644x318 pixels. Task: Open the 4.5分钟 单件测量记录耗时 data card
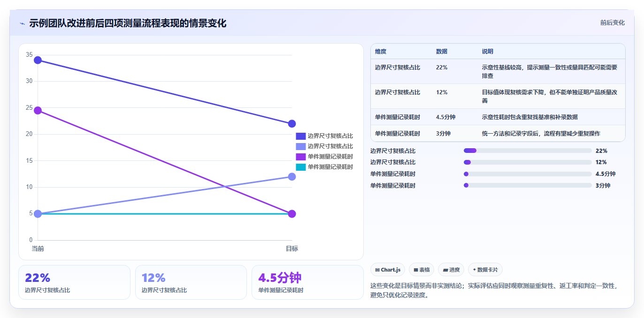pos(307,282)
